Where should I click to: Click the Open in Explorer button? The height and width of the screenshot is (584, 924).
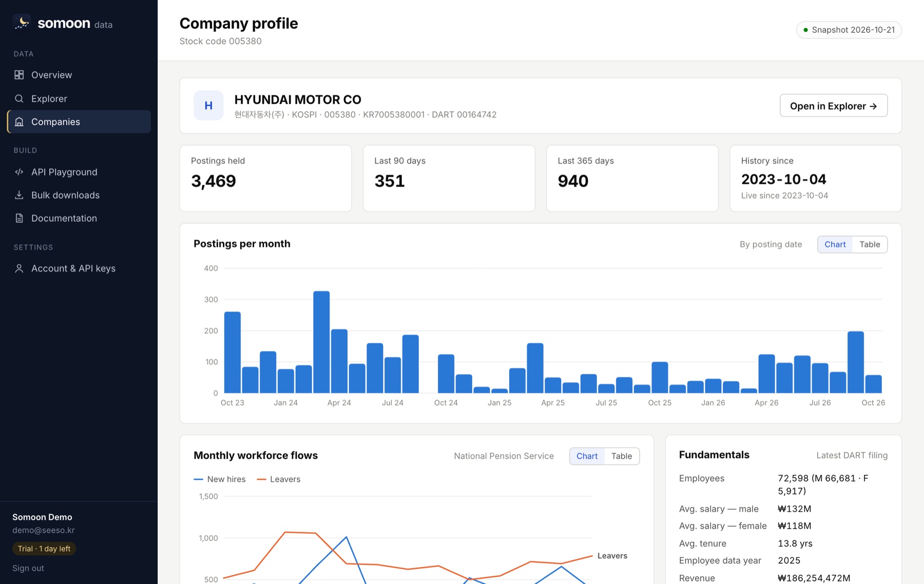coord(833,106)
